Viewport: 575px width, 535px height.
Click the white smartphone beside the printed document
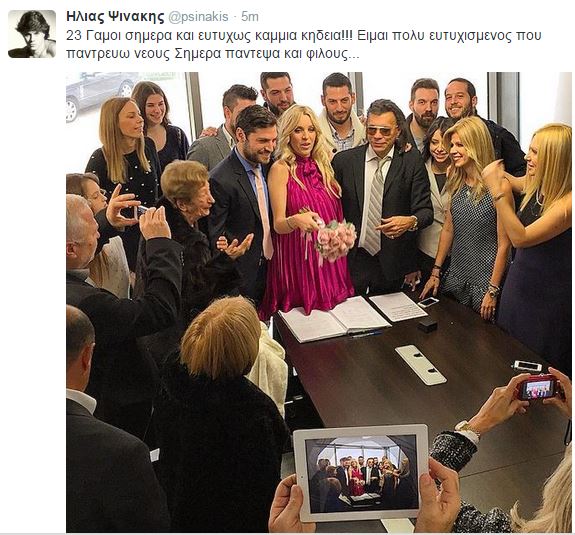428,302
